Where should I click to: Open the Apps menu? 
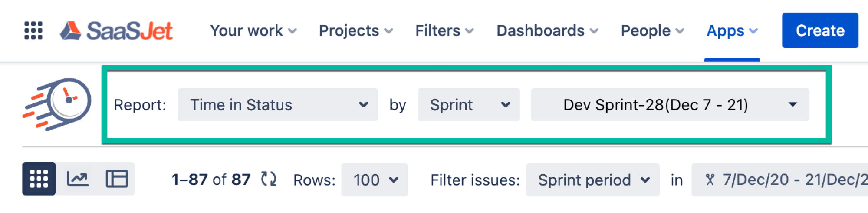pyautogui.click(x=732, y=31)
